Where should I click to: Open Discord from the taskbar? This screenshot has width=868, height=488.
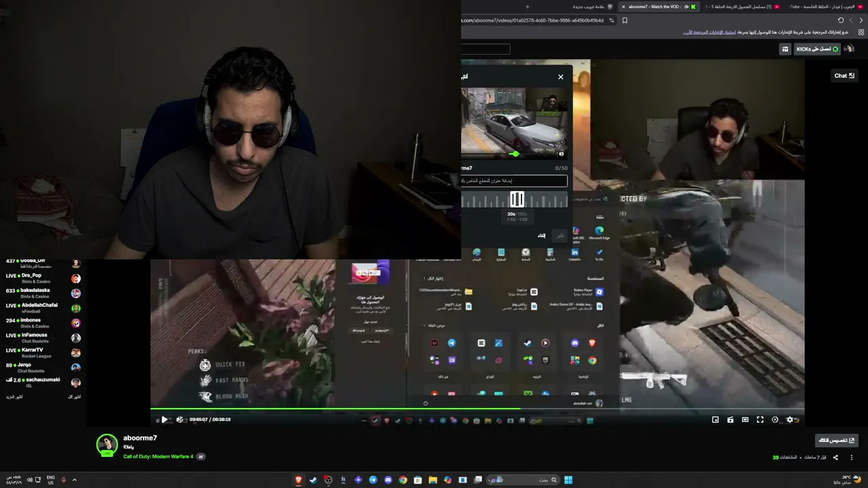tap(388, 480)
